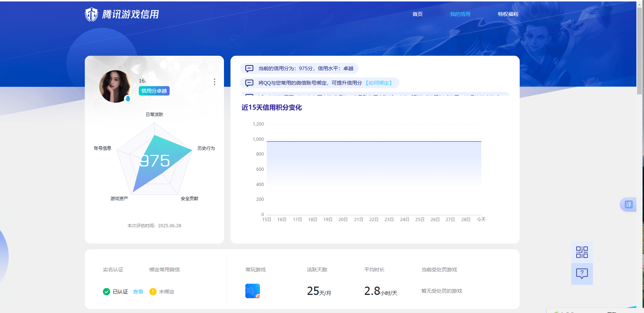Click the 游戏资产 radar label
This screenshot has width=644, height=313.
coord(119,198)
